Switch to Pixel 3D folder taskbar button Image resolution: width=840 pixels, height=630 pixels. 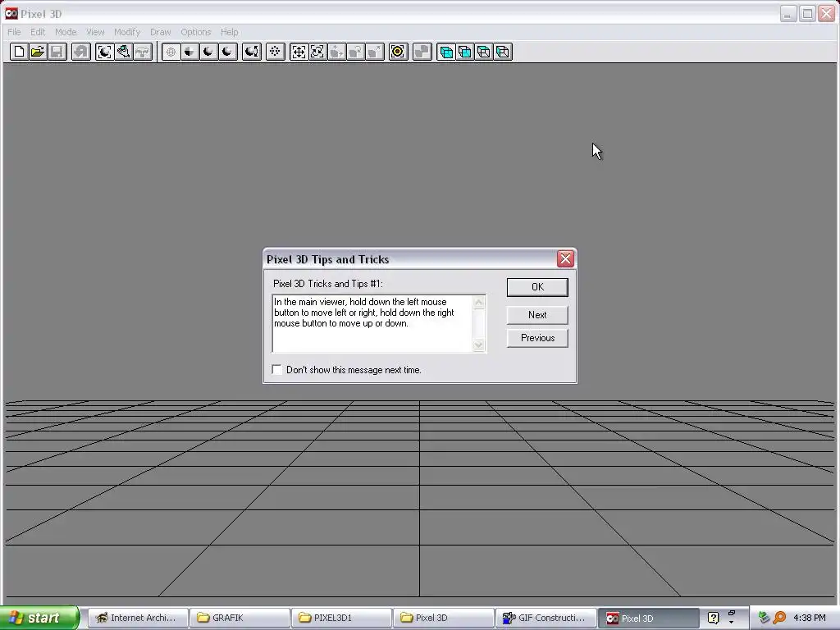point(444,618)
